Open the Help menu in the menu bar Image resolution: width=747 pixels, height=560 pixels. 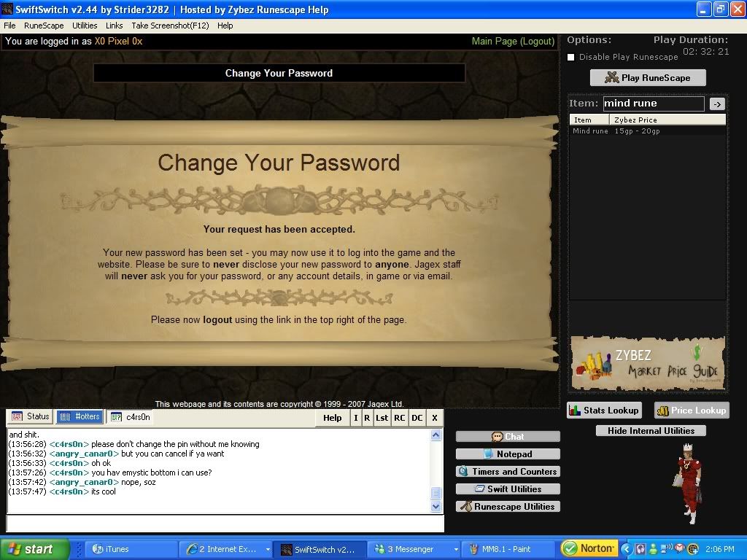coord(225,26)
